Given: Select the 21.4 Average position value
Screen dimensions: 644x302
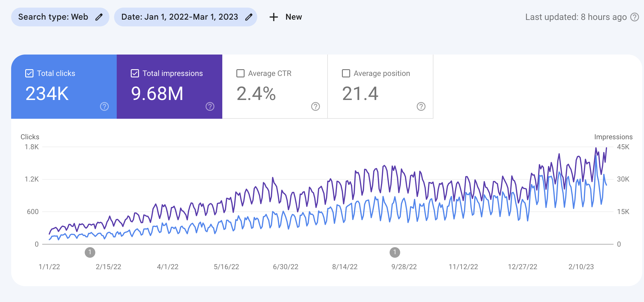Looking at the screenshot, I should point(360,94).
